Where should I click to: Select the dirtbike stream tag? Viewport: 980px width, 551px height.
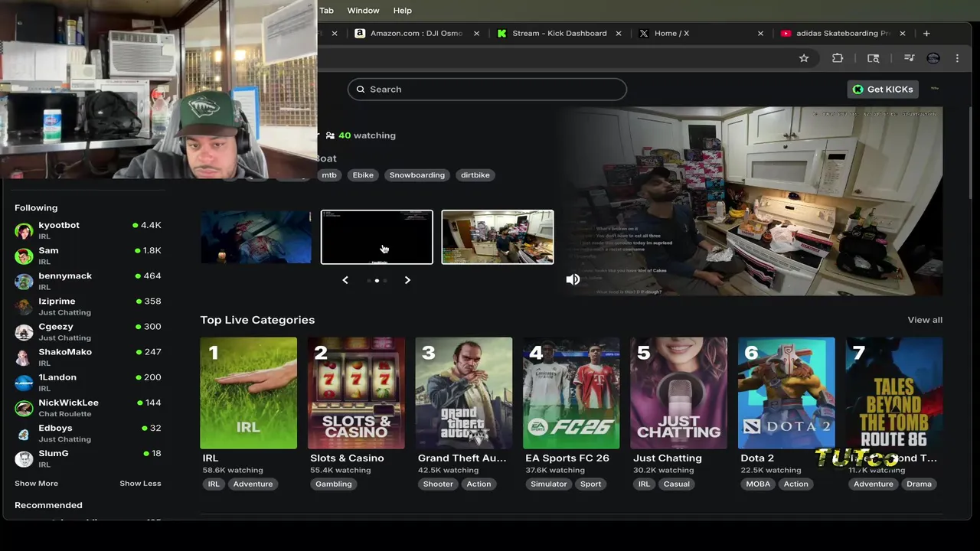pyautogui.click(x=475, y=174)
